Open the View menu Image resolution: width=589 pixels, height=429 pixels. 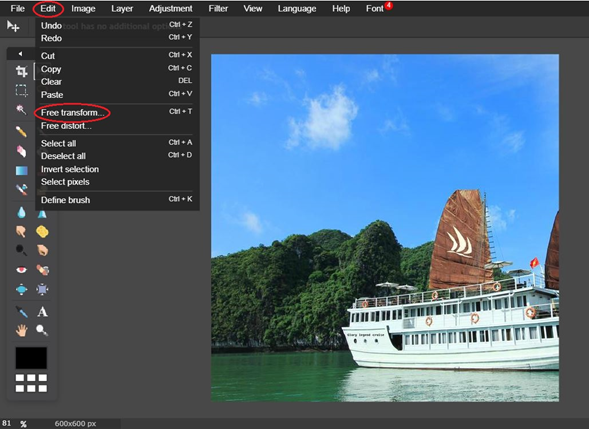point(253,8)
